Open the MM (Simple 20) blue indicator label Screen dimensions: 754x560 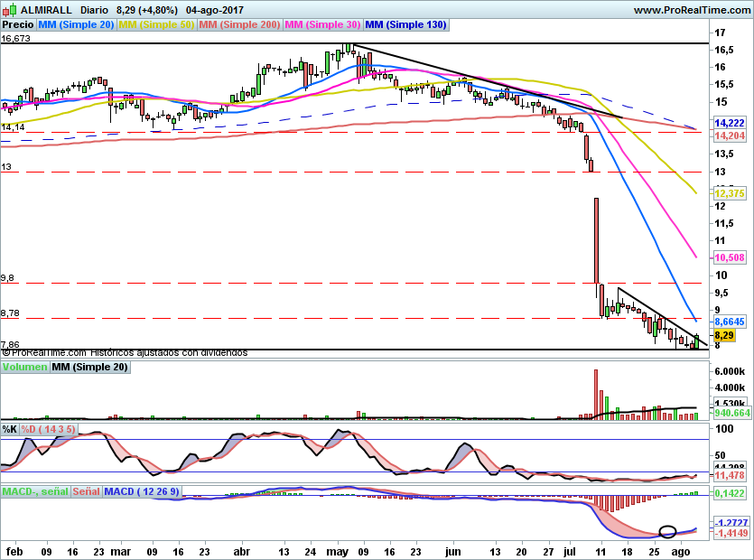76,24
